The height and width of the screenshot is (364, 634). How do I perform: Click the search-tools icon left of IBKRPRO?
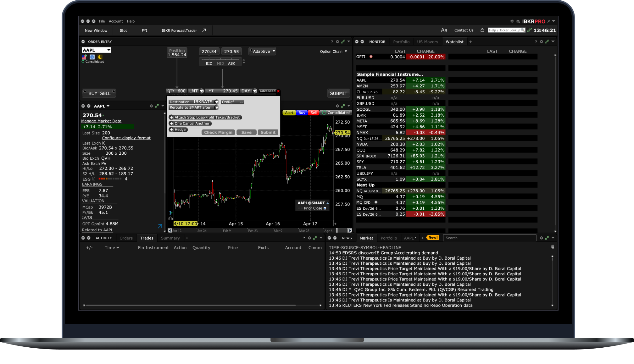pyautogui.click(x=518, y=21)
